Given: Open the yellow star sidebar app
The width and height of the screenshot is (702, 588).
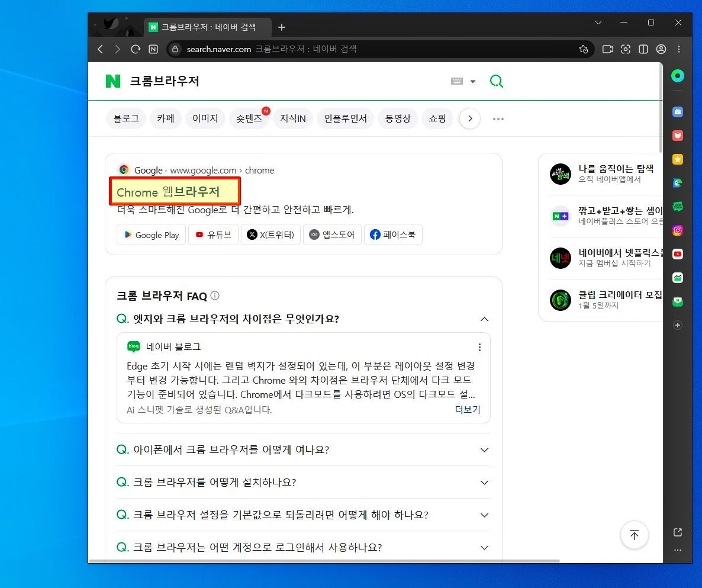Looking at the screenshot, I should pyautogui.click(x=678, y=159).
